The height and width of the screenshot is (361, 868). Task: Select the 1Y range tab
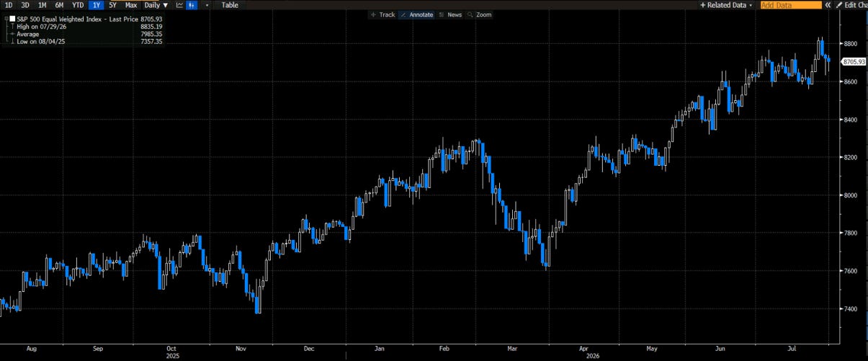click(x=97, y=5)
